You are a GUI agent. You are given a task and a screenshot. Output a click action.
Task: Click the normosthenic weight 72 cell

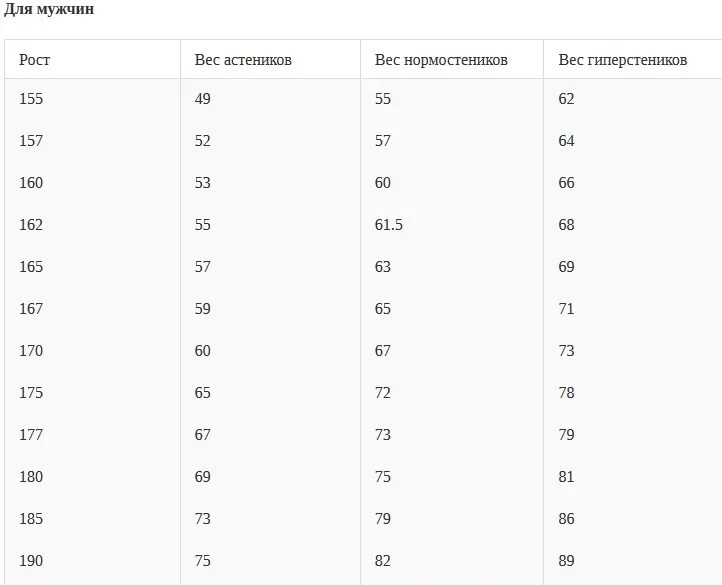(x=383, y=392)
